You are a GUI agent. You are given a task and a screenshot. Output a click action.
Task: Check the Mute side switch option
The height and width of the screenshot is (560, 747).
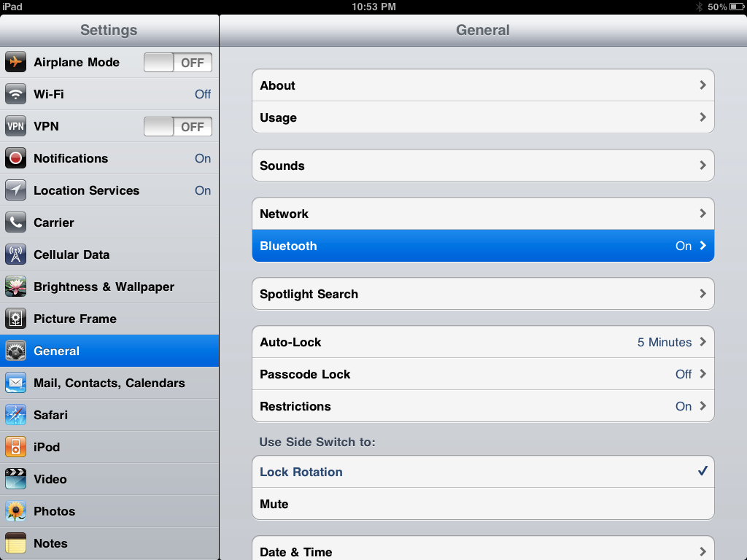pyautogui.click(x=483, y=504)
